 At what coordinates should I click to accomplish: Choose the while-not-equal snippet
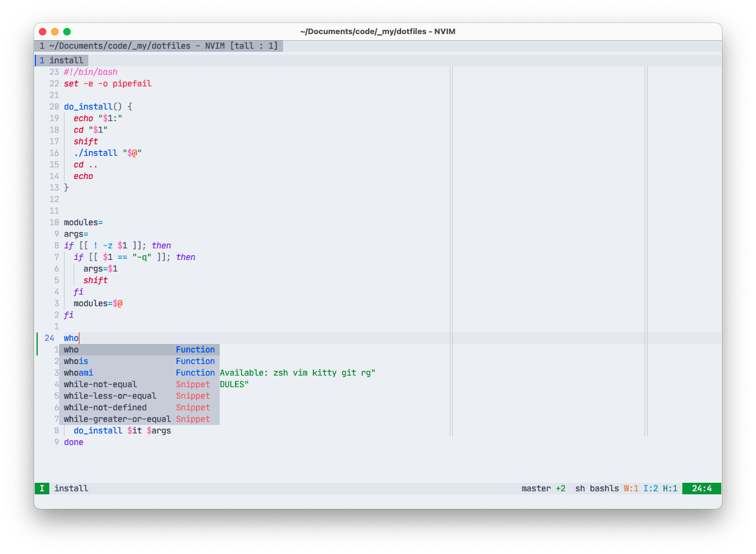tap(139, 384)
